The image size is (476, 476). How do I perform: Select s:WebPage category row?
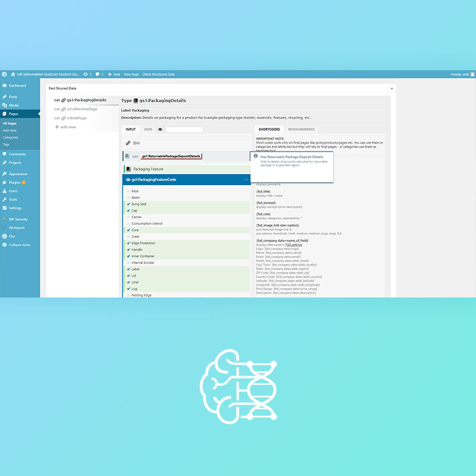coord(70,118)
